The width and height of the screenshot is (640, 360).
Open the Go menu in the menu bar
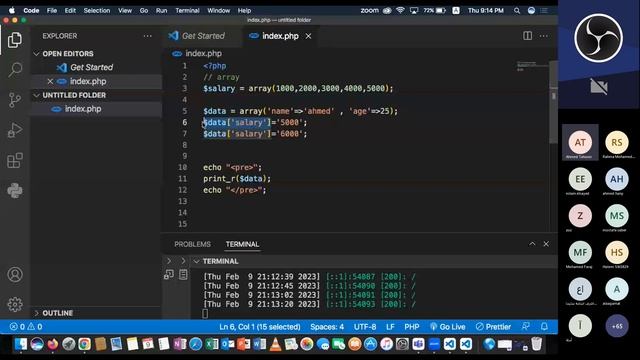(144, 11)
